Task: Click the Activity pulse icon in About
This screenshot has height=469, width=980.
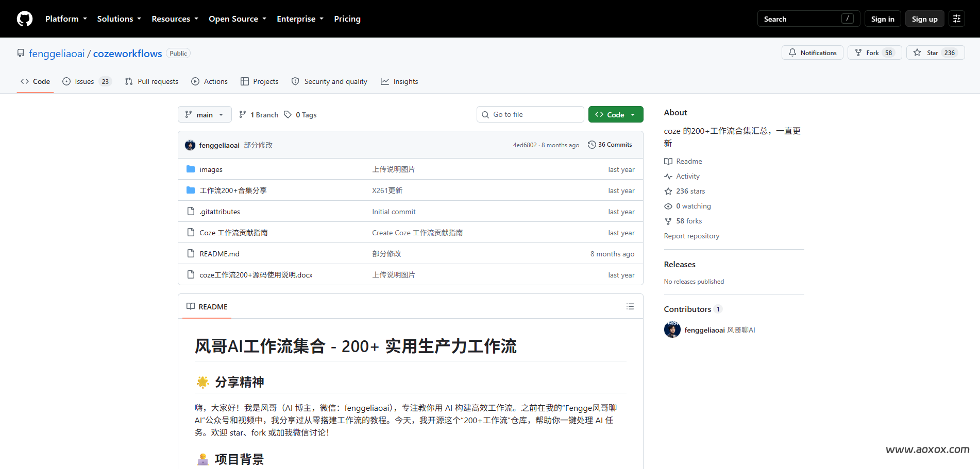Action: pos(668,176)
